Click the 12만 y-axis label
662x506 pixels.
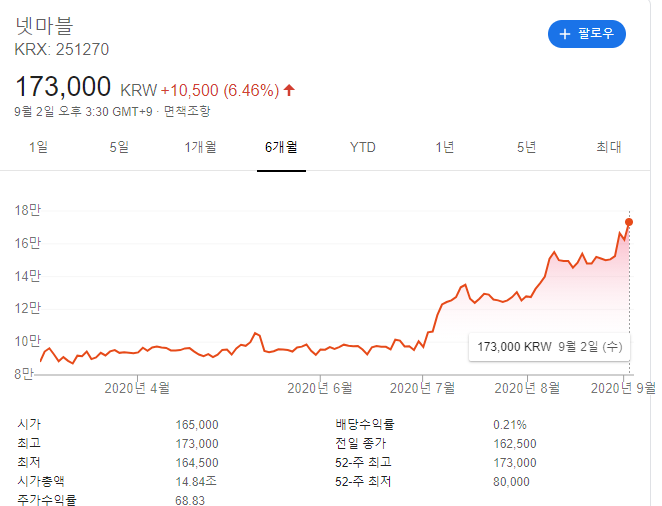28,308
